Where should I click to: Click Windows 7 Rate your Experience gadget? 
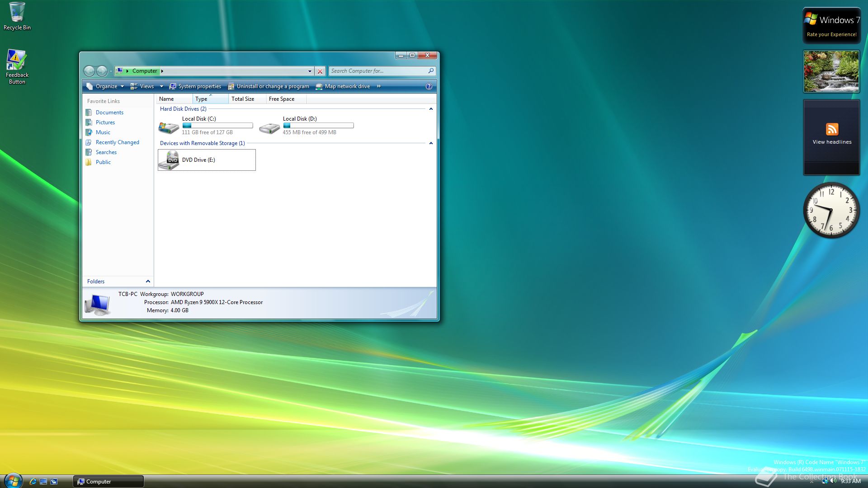(x=831, y=26)
